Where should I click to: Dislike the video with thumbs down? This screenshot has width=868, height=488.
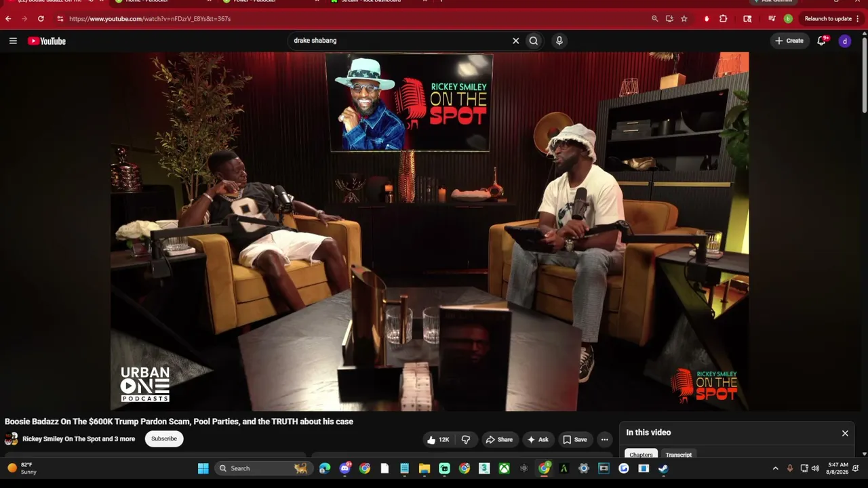pos(466,439)
